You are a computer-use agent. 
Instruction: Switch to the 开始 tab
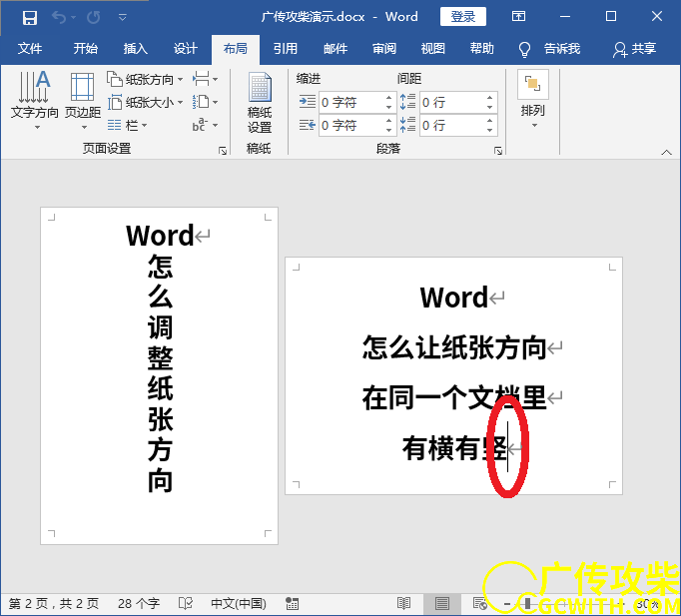click(x=85, y=48)
